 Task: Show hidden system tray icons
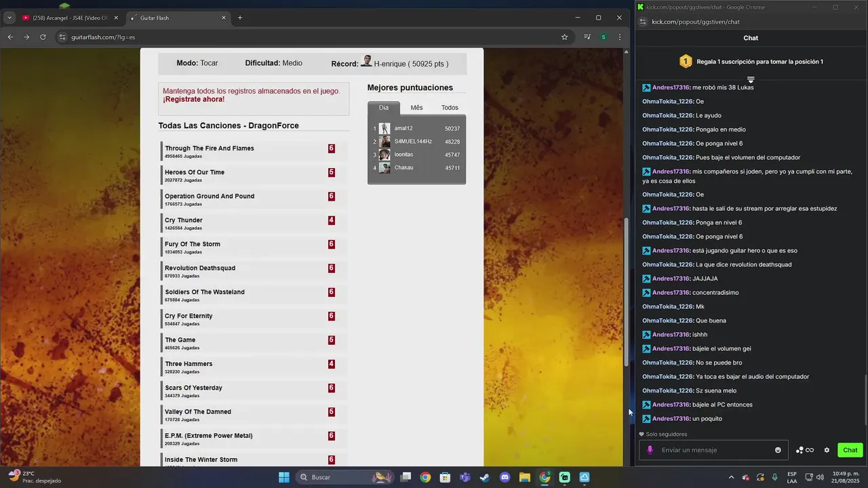[731, 477]
